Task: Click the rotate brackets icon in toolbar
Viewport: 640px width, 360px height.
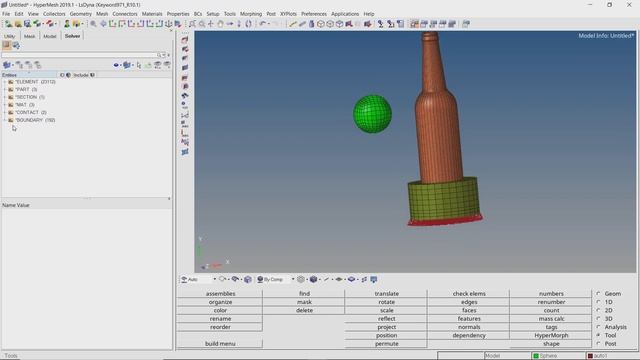Action: coord(249,24)
